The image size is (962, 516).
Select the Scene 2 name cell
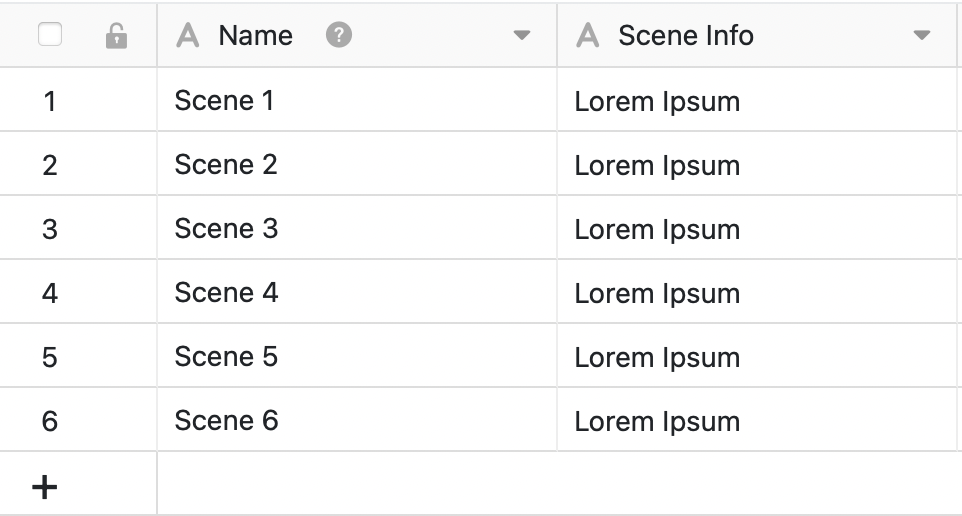(226, 165)
